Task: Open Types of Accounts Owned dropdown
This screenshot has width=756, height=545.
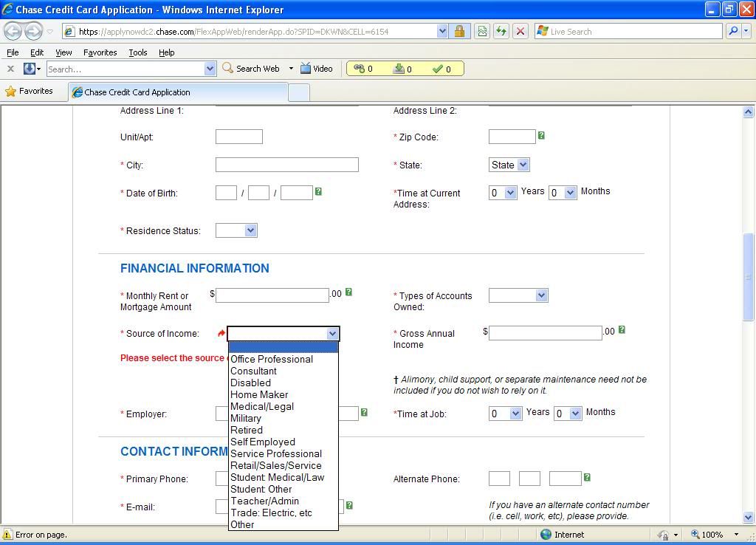Action: (x=518, y=295)
